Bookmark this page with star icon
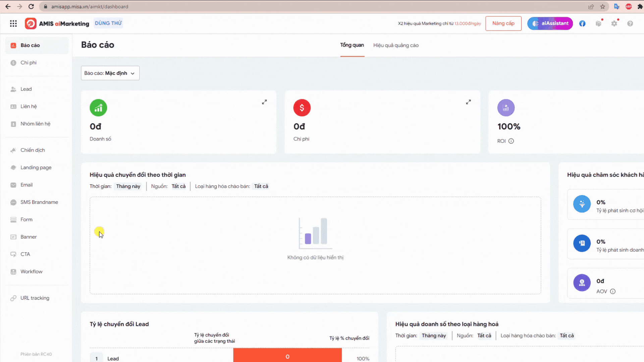The image size is (644, 362). pyautogui.click(x=603, y=6)
